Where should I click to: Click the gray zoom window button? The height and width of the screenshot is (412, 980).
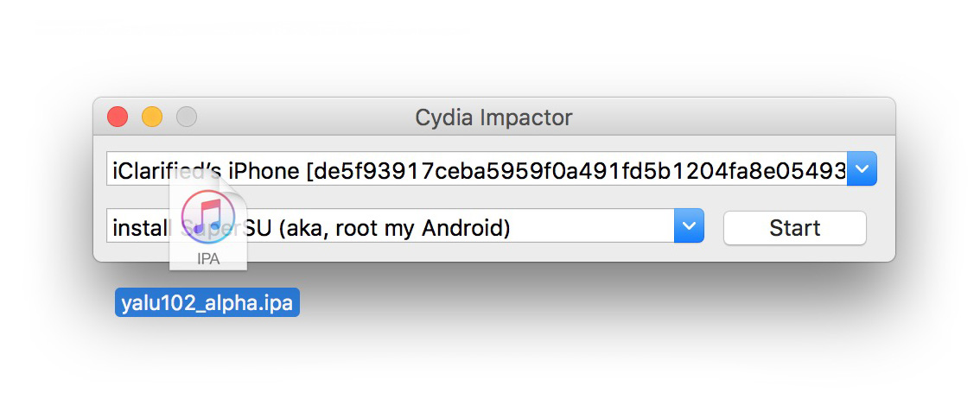tap(187, 117)
